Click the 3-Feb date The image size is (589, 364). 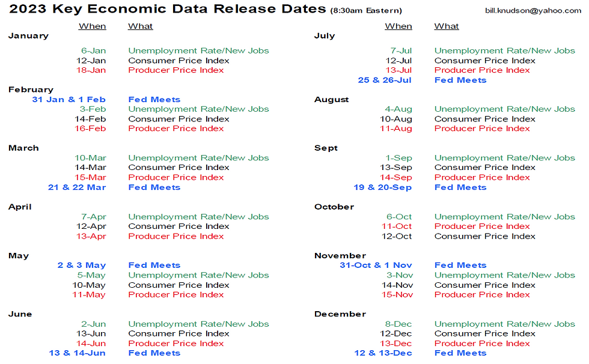[x=93, y=109]
